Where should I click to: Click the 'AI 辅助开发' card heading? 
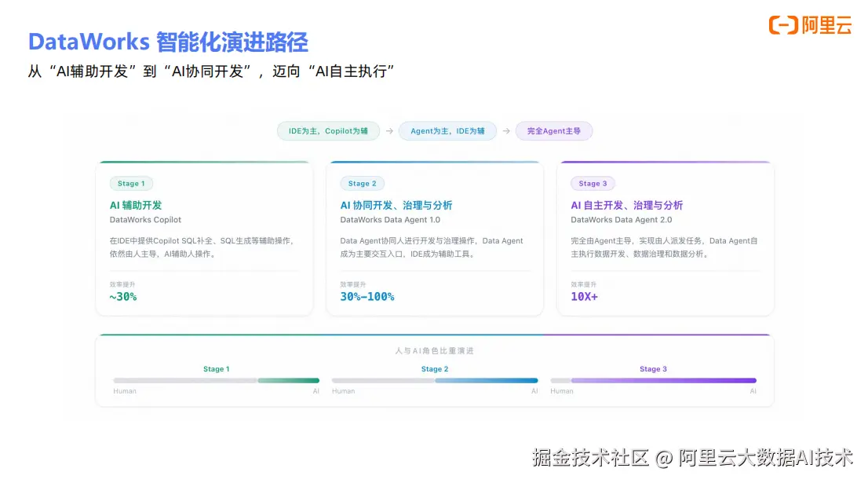tap(136, 205)
